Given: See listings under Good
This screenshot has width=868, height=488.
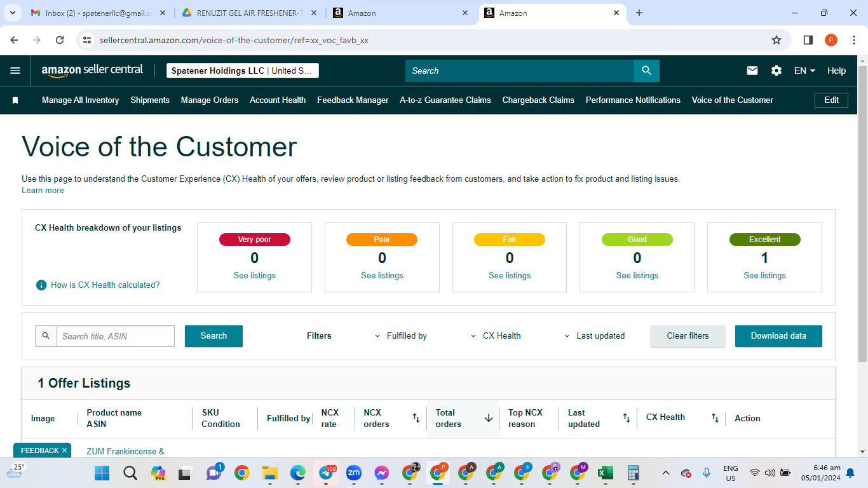Looking at the screenshot, I should [x=637, y=276].
